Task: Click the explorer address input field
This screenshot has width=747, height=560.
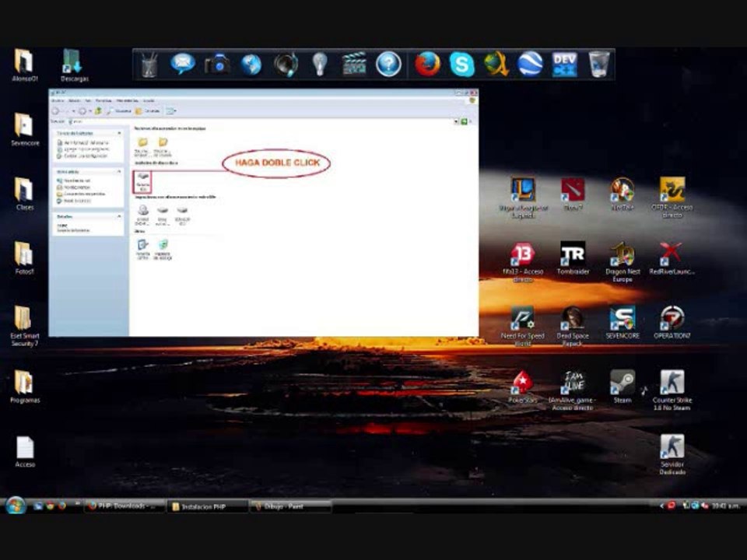Action: [261, 122]
